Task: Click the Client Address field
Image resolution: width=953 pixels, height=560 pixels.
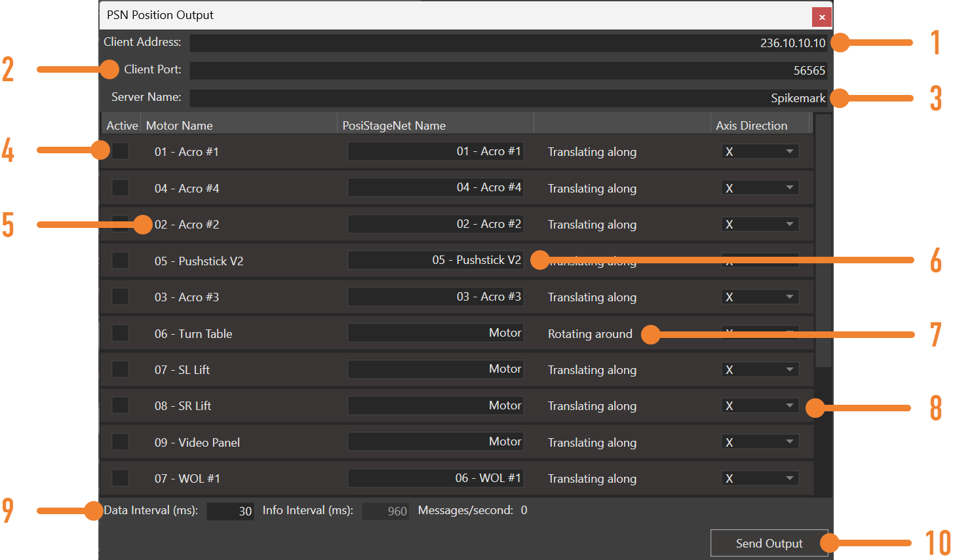Action: [505, 42]
